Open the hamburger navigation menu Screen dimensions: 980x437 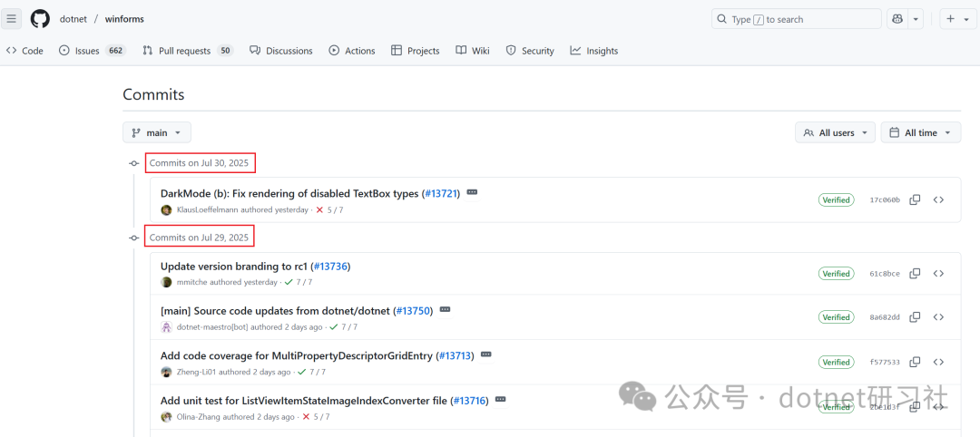[12, 19]
